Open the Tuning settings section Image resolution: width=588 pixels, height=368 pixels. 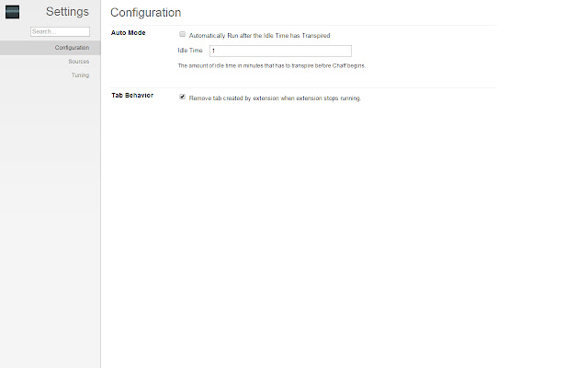[x=80, y=75]
